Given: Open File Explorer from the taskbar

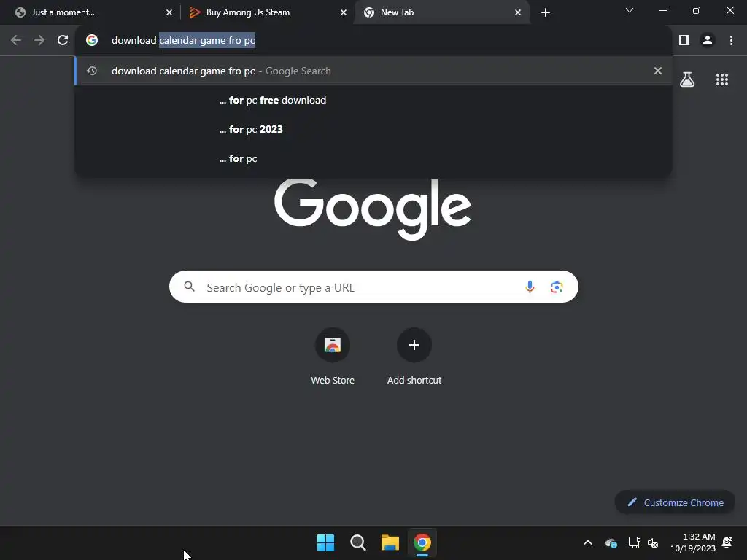Looking at the screenshot, I should pos(390,542).
